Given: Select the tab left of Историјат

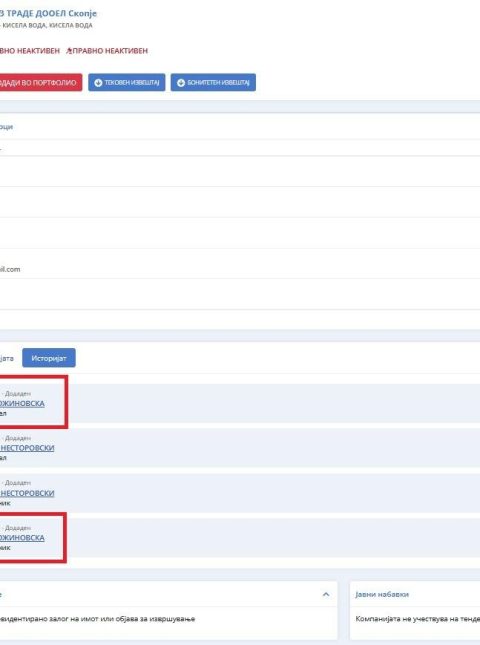Looking at the screenshot, I should pos(7,358).
